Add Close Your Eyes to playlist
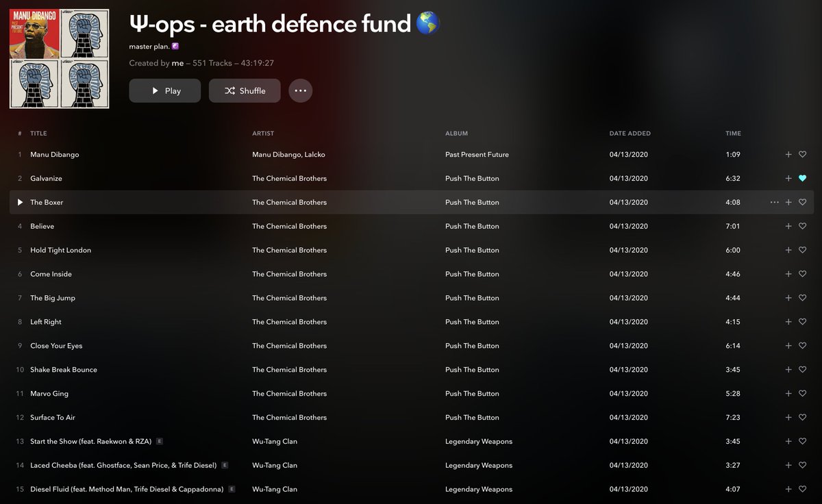This screenshot has width=822, height=504. (x=788, y=346)
